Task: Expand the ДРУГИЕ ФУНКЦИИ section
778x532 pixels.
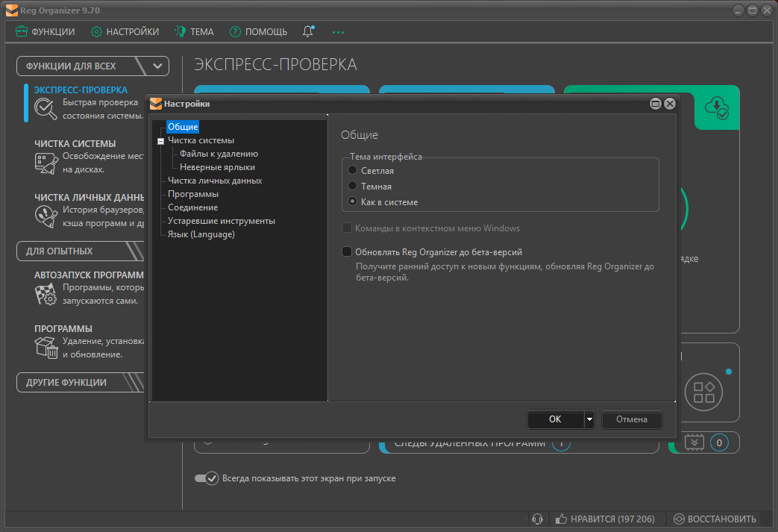Action: pyautogui.click(x=81, y=382)
